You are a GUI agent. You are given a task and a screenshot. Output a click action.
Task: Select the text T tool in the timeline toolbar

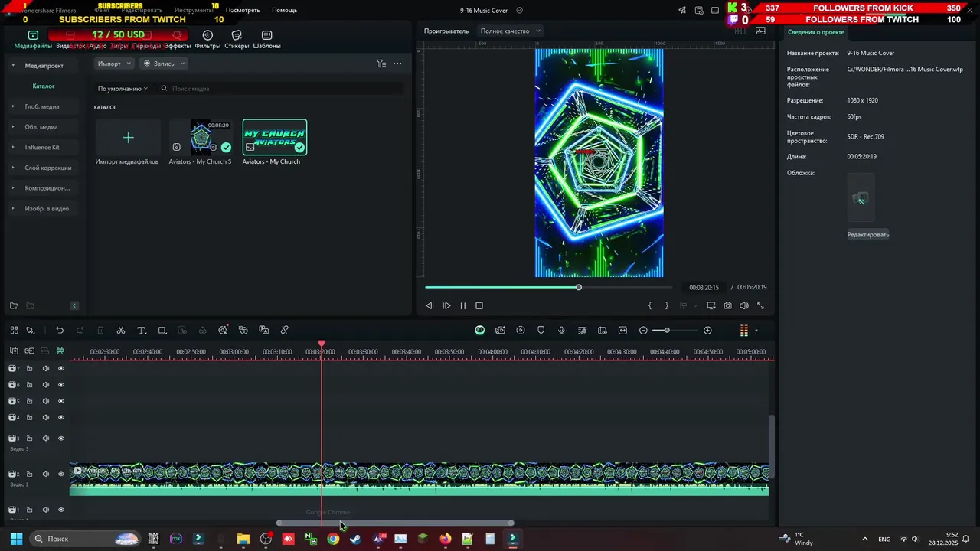(142, 330)
